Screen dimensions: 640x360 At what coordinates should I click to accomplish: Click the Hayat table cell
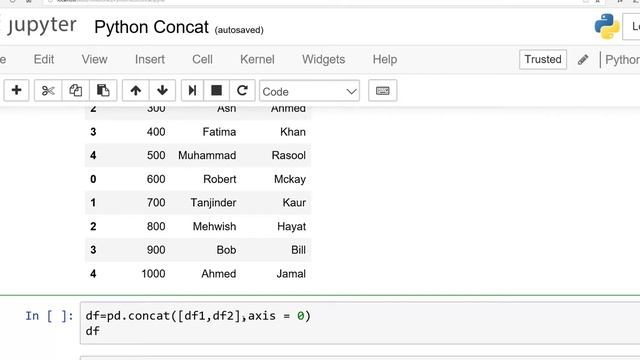click(291, 227)
